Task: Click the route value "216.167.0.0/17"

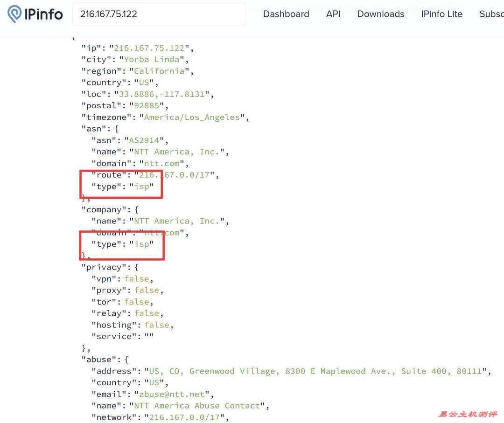Action: click(177, 175)
